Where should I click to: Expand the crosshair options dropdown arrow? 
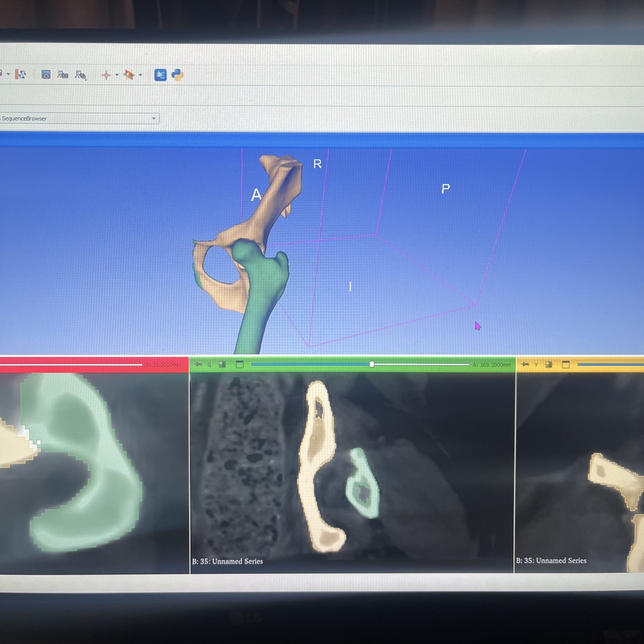coord(117,75)
